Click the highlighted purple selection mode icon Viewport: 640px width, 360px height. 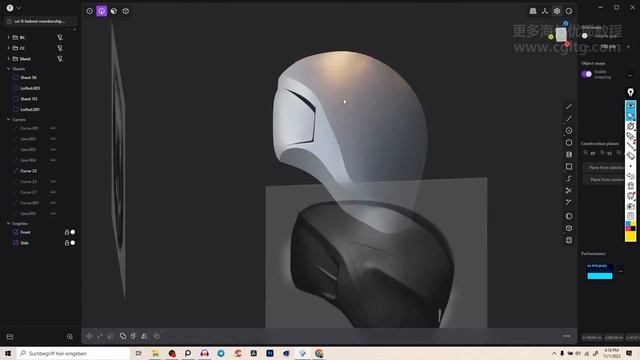click(x=102, y=11)
